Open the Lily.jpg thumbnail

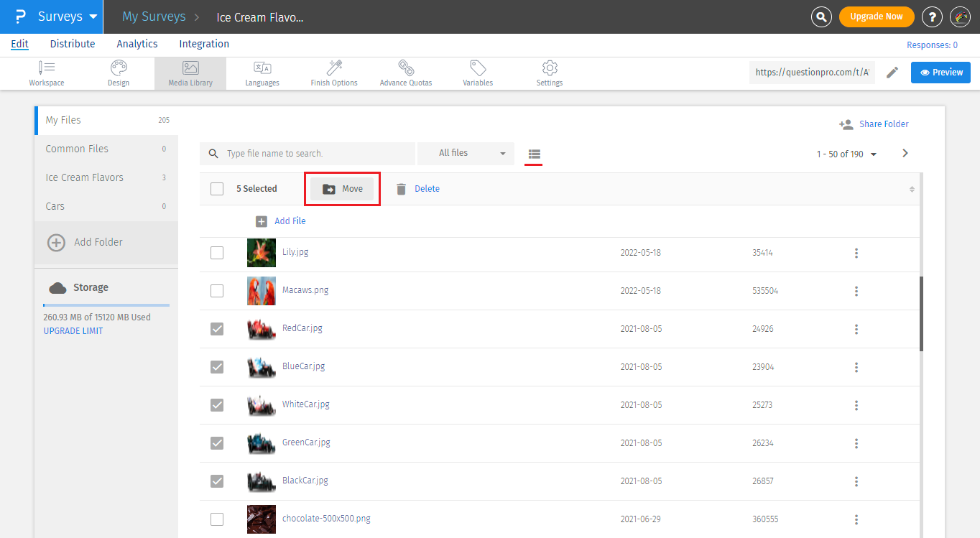click(262, 253)
